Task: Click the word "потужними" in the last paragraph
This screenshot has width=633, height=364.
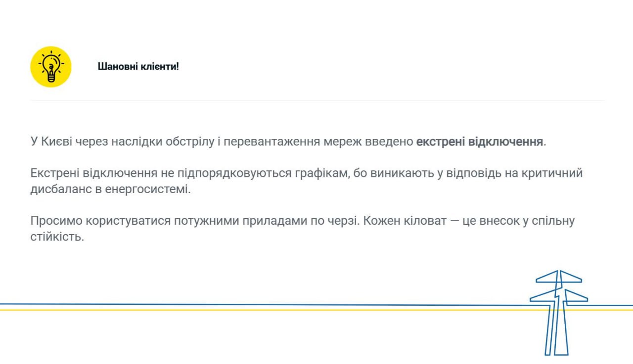Action: click(206, 221)
